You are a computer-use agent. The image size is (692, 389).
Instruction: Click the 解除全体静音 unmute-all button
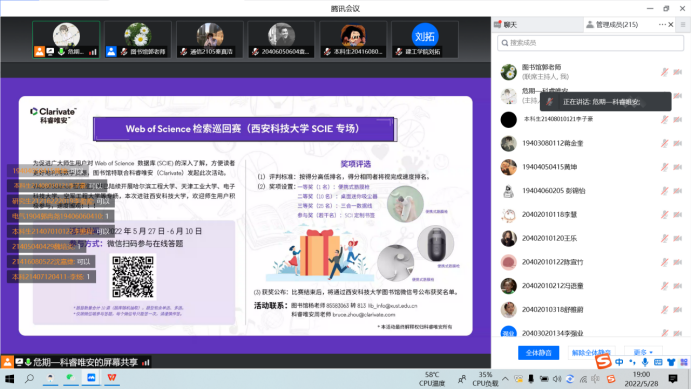pos(591,353)
